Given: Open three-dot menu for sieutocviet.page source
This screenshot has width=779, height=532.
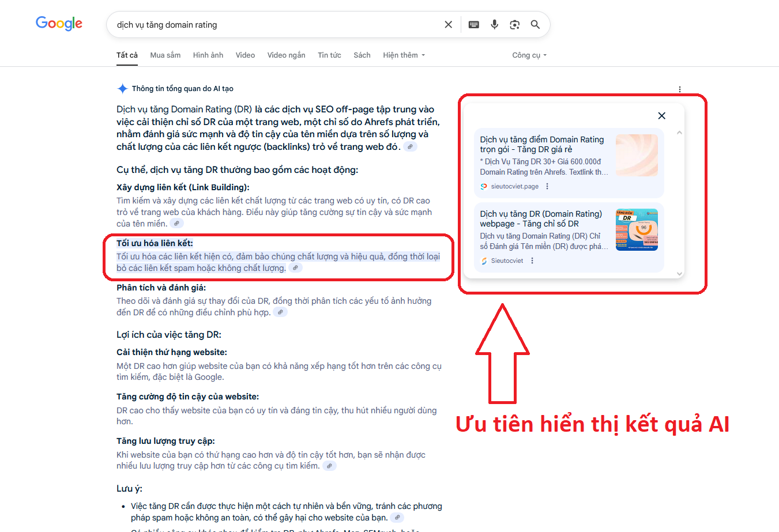Looking at the screenshot, I should 547,186.
